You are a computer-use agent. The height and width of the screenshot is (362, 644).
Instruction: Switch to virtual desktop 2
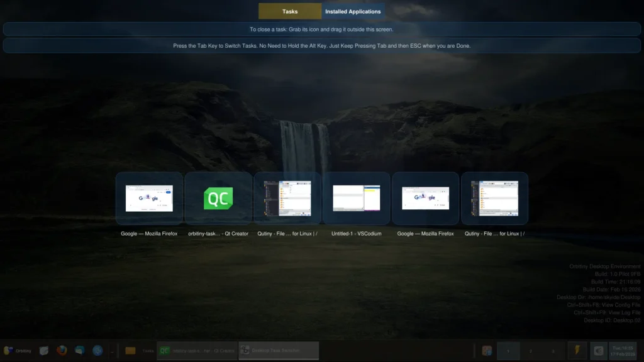point(530,351)
